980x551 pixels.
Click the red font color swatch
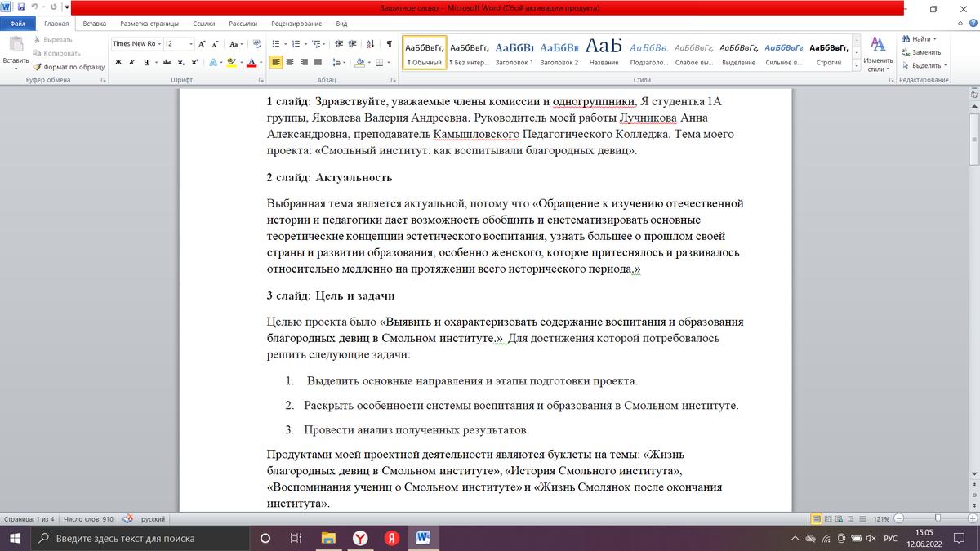pos(252,62)
